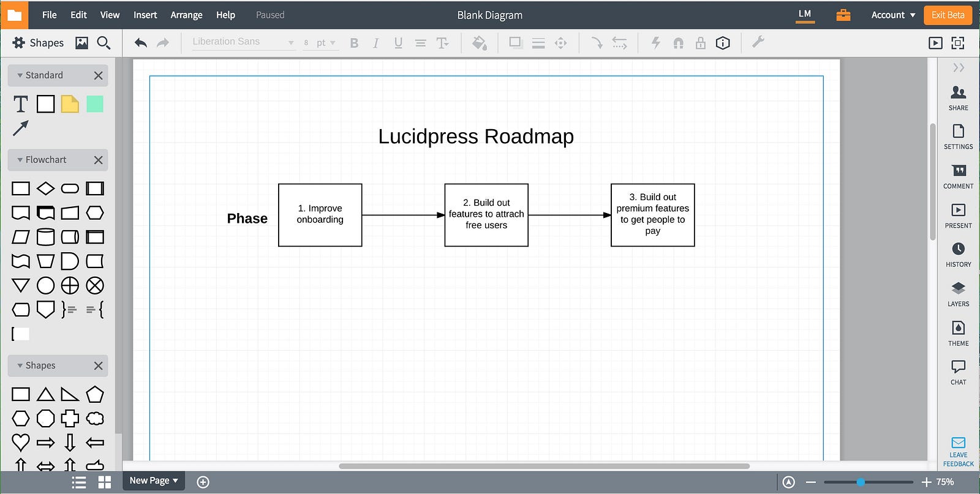Close the Standard shapes panel

tap(98, 75)
